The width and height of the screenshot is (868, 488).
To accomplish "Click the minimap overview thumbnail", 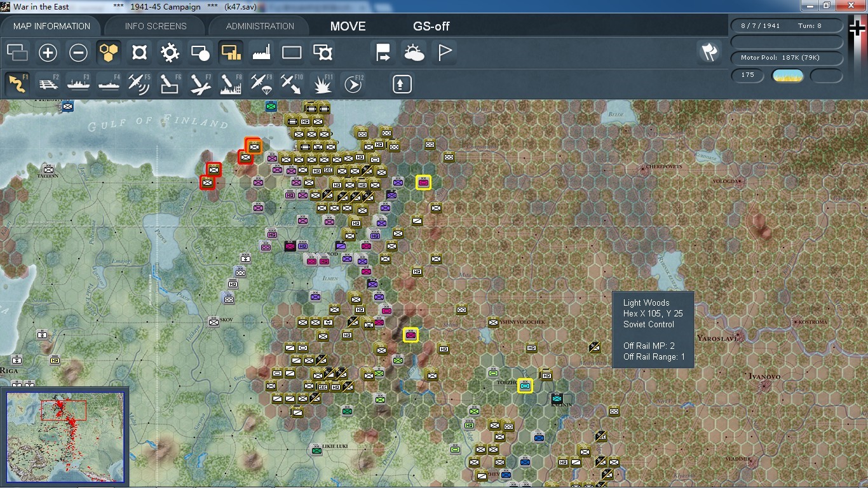I will tap(65, 437).
